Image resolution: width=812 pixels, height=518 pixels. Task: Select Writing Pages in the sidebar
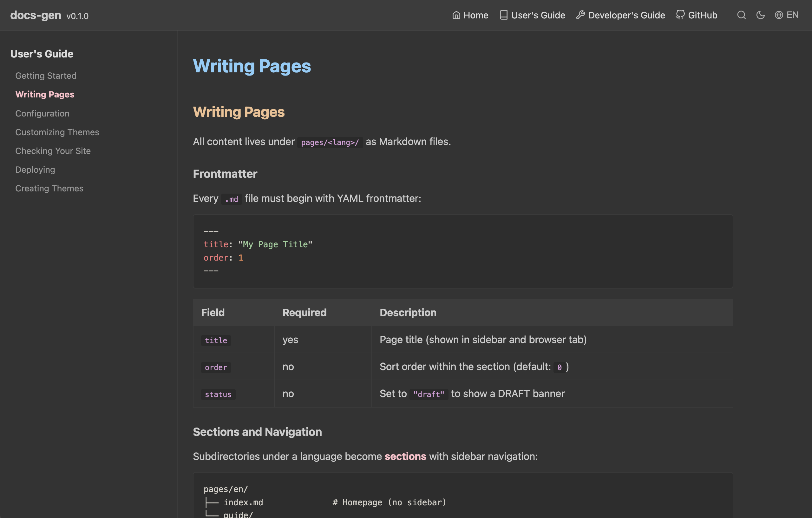pos(45,95)
